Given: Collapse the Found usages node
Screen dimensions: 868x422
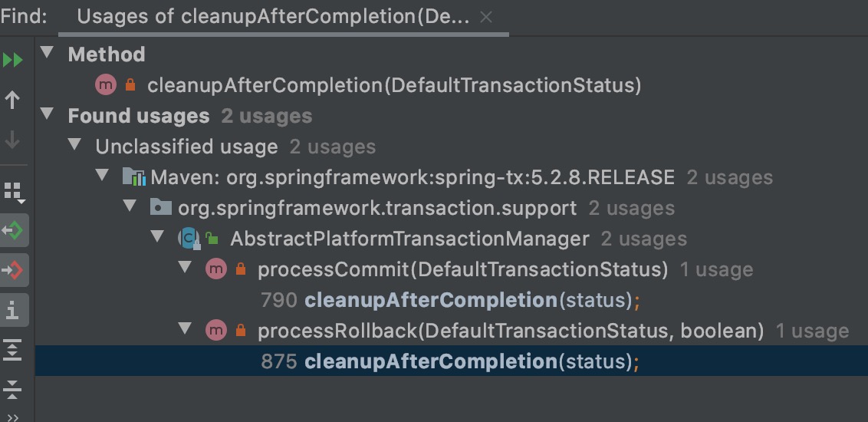Looking at the screenshot, I should click(48, 114).
